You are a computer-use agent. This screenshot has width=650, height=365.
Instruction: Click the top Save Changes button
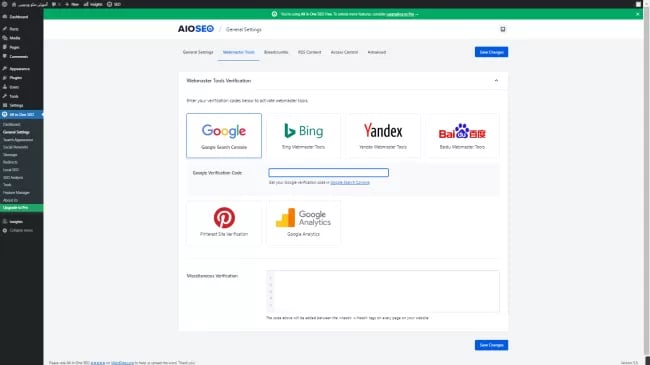point(491,52)
